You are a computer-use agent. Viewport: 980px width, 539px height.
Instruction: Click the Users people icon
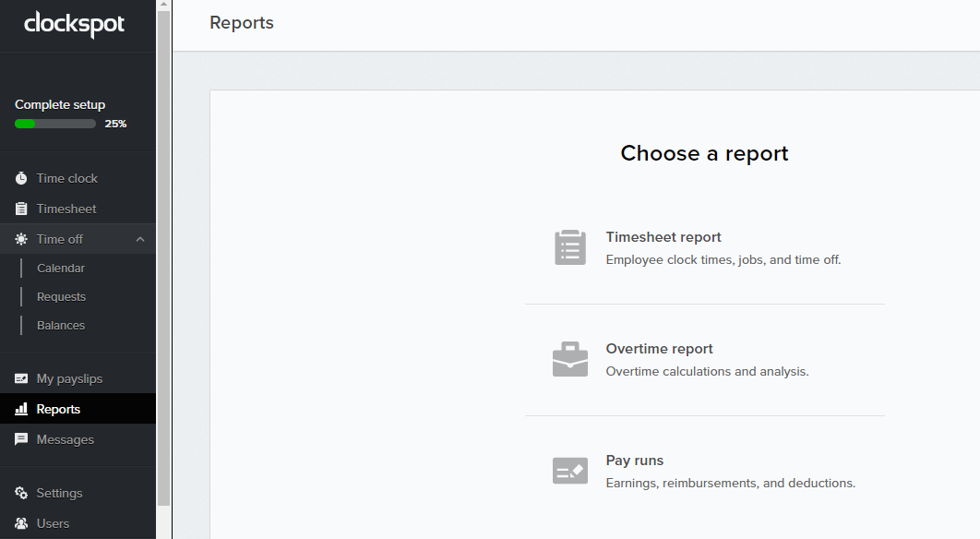click(21, 523)
